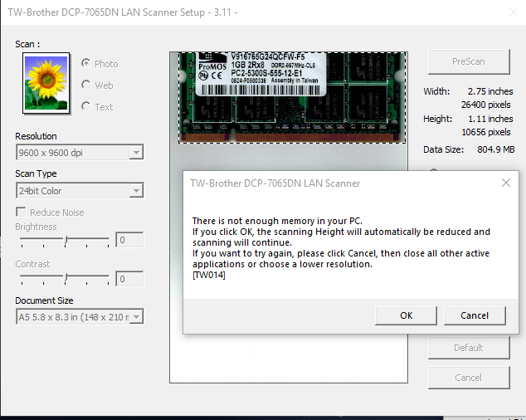The image size is (526, 420).
Task: Click the '1.11 inches' height value
Action: [x=490, y=119]
